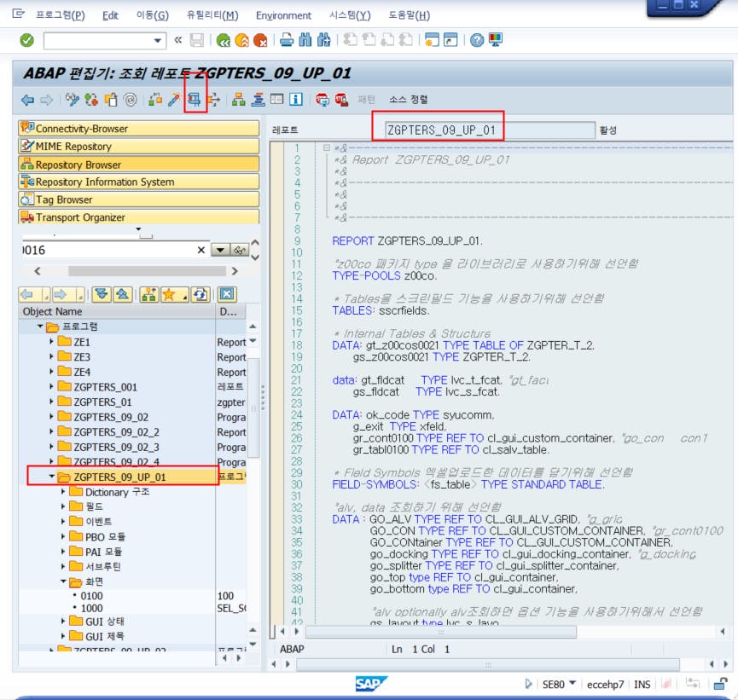Collapse the 화면 folder

[63, 582]
